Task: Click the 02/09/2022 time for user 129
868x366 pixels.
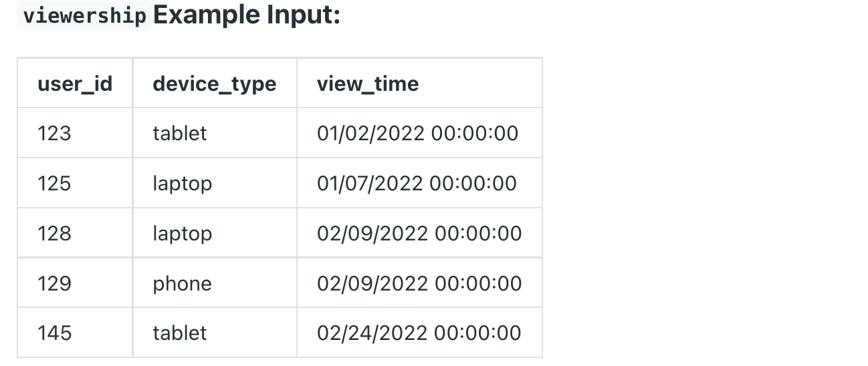Action: click(x=419, y=283)
